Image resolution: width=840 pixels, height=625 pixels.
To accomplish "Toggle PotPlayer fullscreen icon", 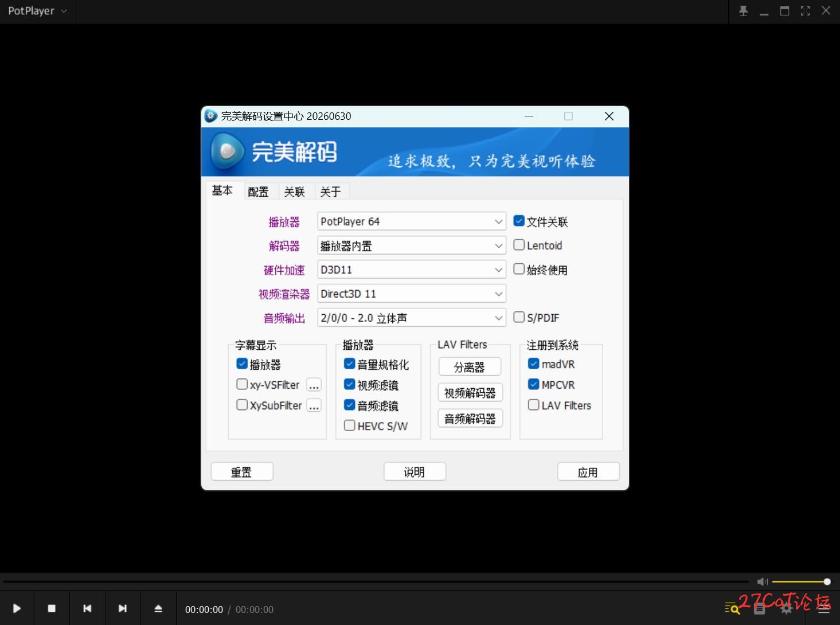I will click(x=805, y=11).
